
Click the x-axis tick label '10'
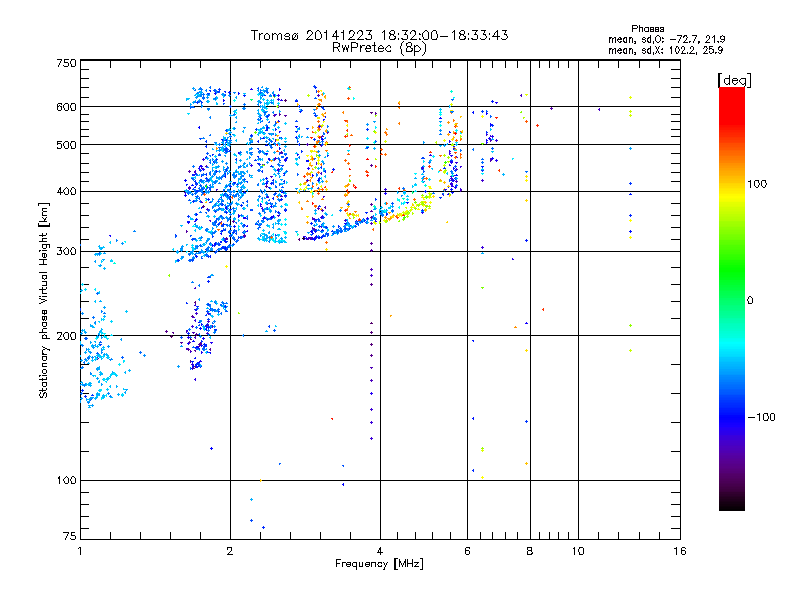[578, 551]
